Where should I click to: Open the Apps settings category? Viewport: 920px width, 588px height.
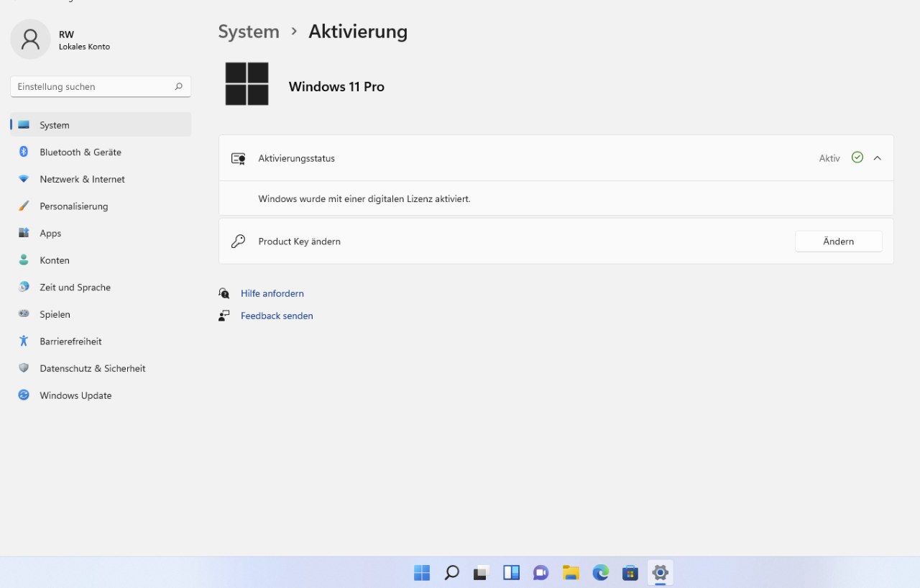pyautogui.click(x=50, y=233)
